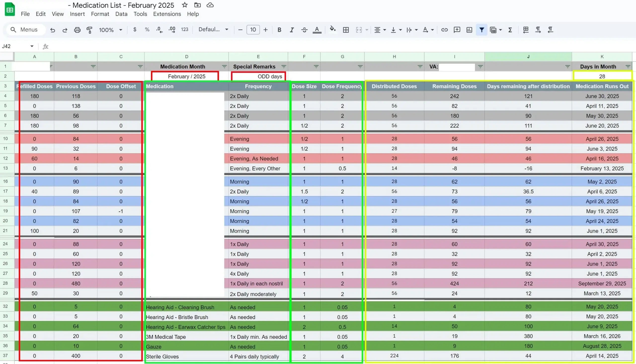Toggle bold formatting
Viewport: 636px width, 364px height.
click(x=279, y=30)
